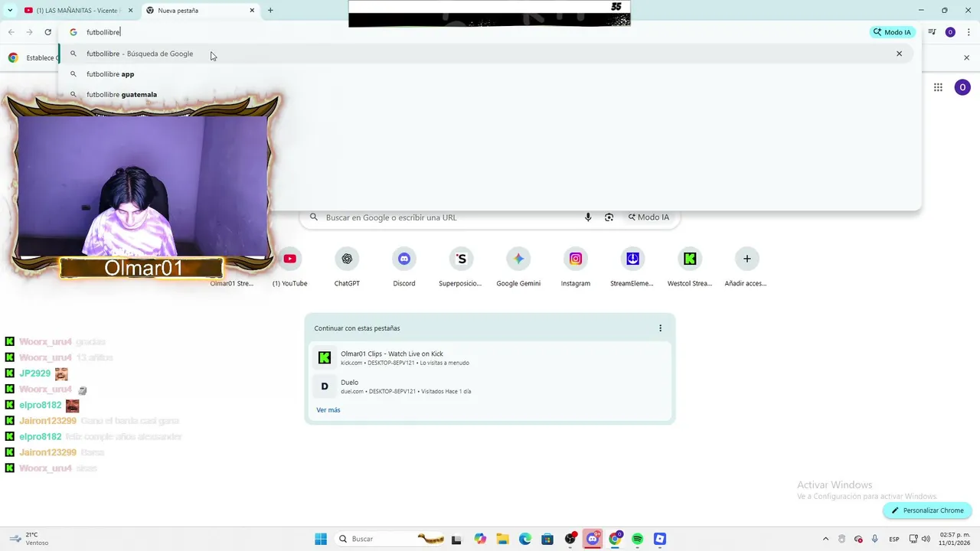Open Spotify from the taskbar

(638, 539)
